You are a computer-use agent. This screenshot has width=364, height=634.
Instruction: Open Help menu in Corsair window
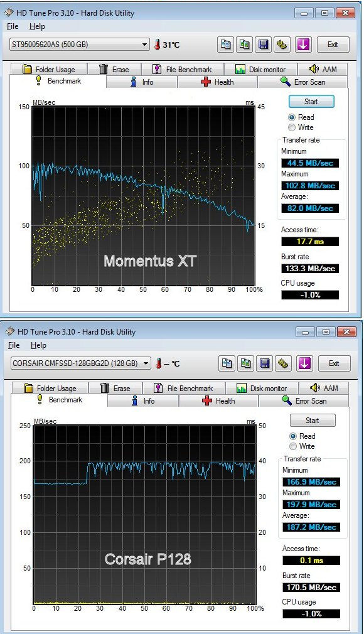click(x=38, y=345)
